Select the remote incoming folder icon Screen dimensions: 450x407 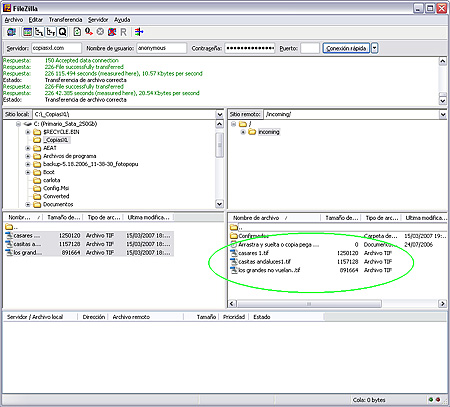point(252,132)
